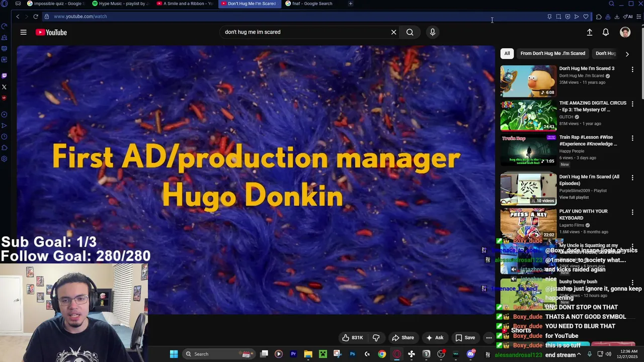Image resolution: width=644 pixels, height=362 pixels.
Task: Open the Windows Start menu
Action: (174, 354)
